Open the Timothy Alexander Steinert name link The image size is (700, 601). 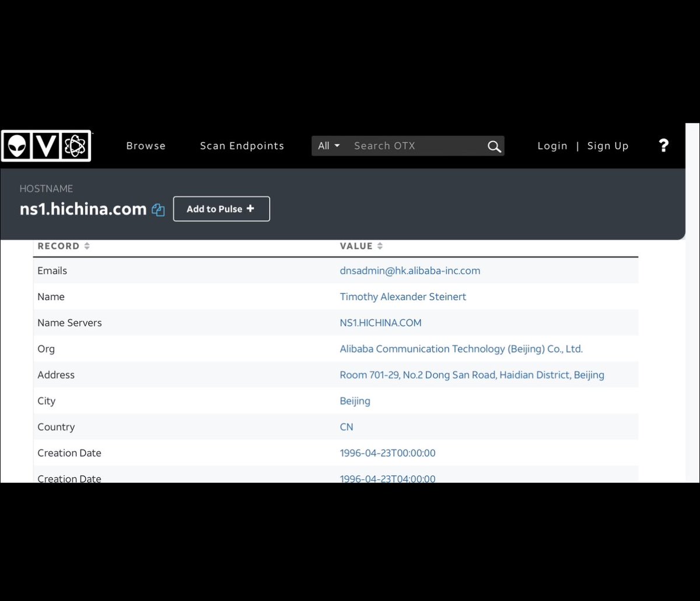[x=403, y=297]
